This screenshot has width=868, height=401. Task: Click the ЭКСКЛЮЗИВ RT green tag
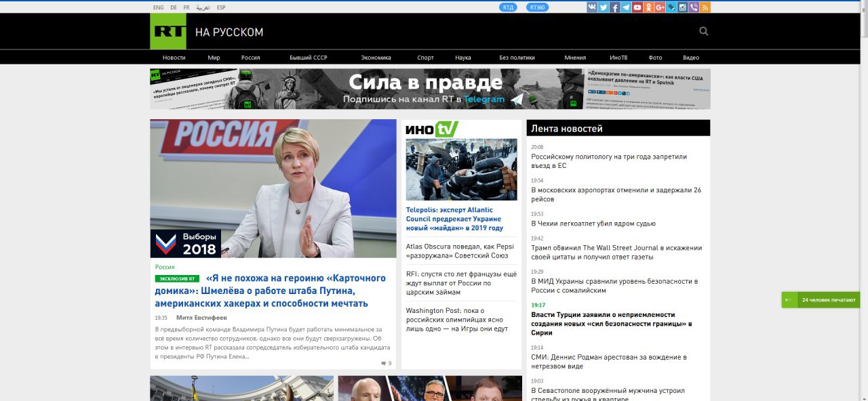pos(177,278)
